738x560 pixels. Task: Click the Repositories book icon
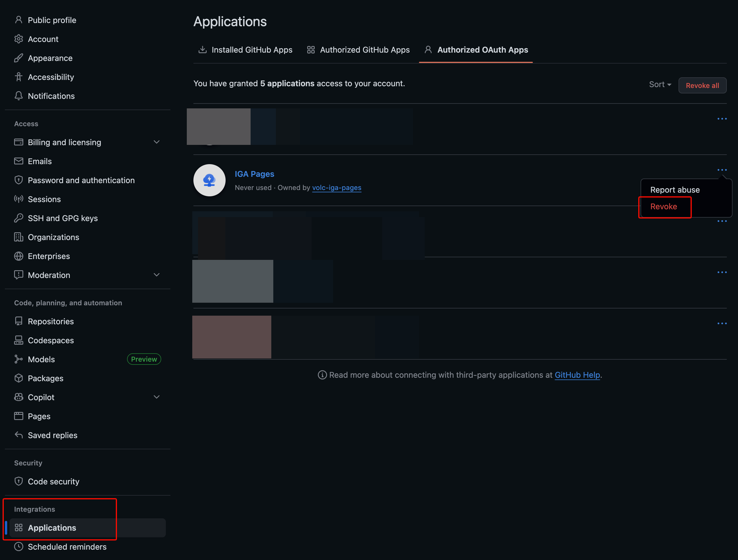(19, 321)
